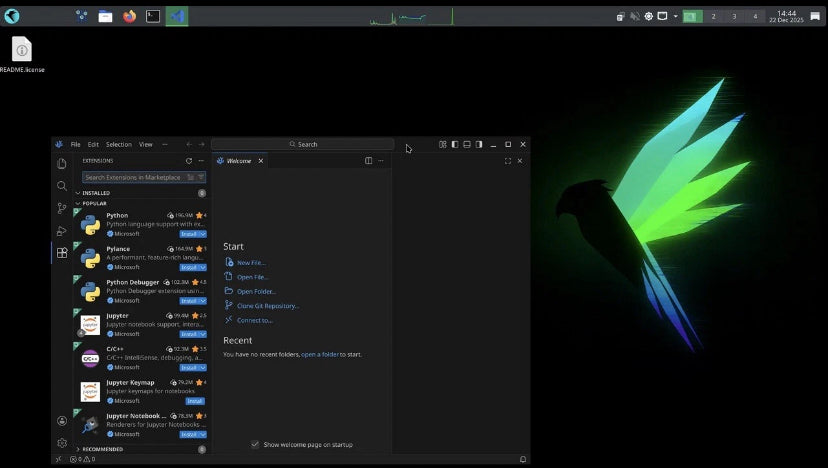Screen dimensions: 828x468
Task: Open Install dropdown arrow for Jupyter extension
Action: (x=203, y=334)
